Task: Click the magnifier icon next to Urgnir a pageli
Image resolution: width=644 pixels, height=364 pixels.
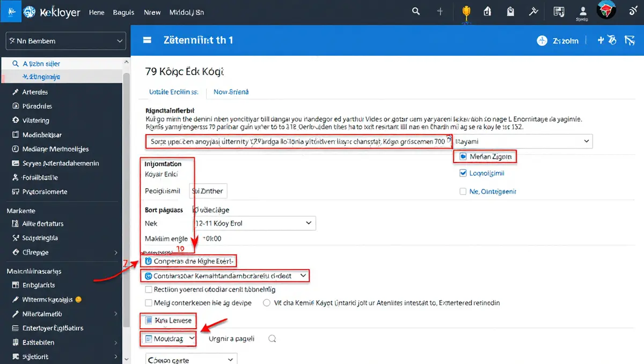Action: 272,339
